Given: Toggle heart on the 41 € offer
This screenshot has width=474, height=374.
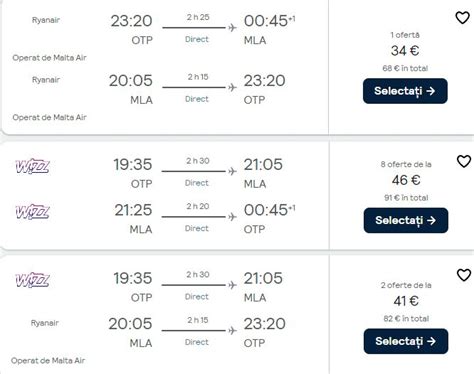Looking at the screenshot, I should (464, 275).
